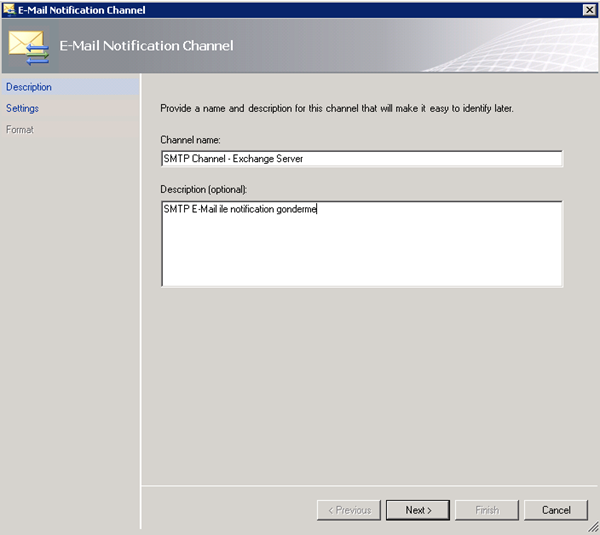
Task: Open the Settings wizard step
Action: (70, 108)
